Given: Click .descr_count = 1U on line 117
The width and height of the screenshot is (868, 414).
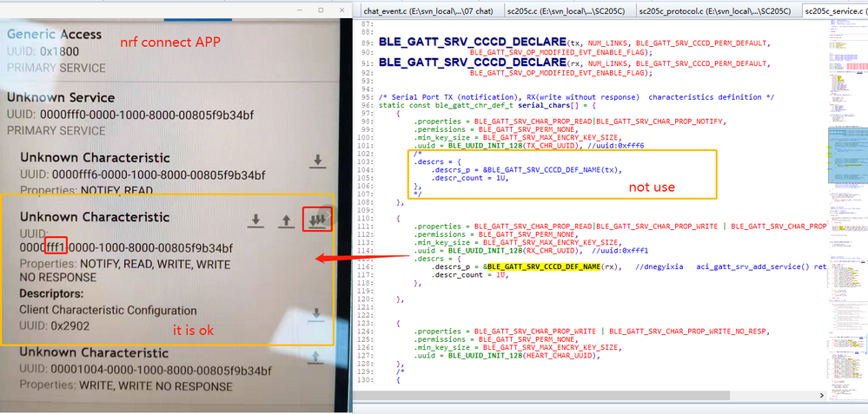Looking at the screenshot, I should coord(470,275).
